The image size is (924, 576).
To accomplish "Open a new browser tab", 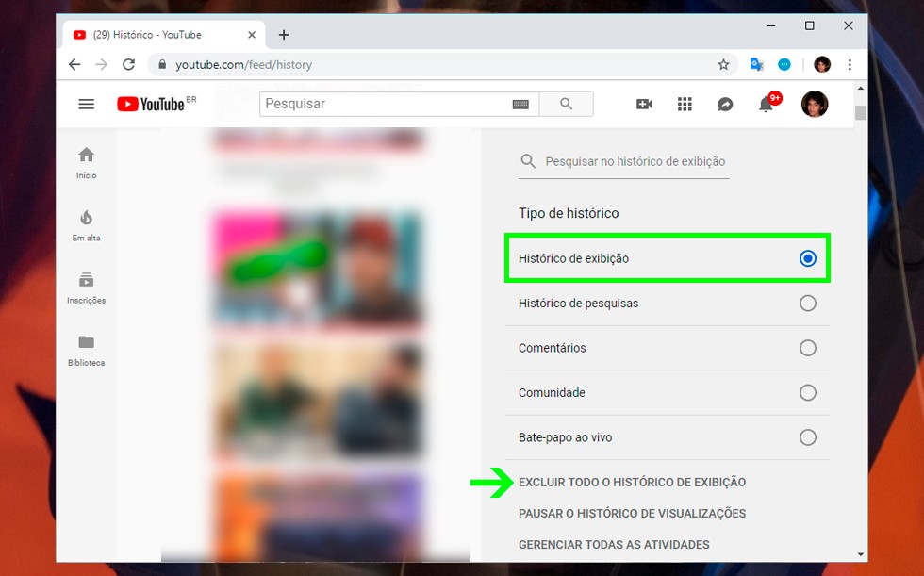I will [284, 35].
